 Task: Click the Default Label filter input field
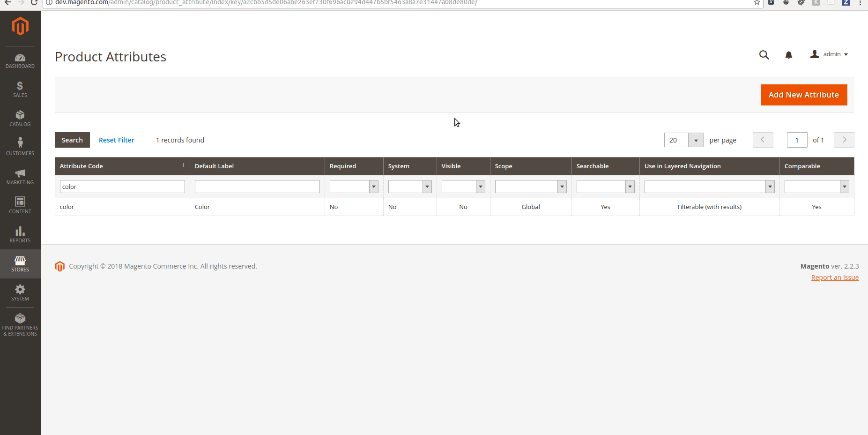[x=257, y=186]
